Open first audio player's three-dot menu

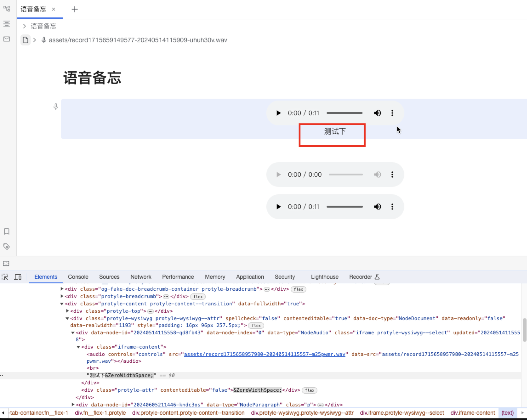[x=392, y=113]
